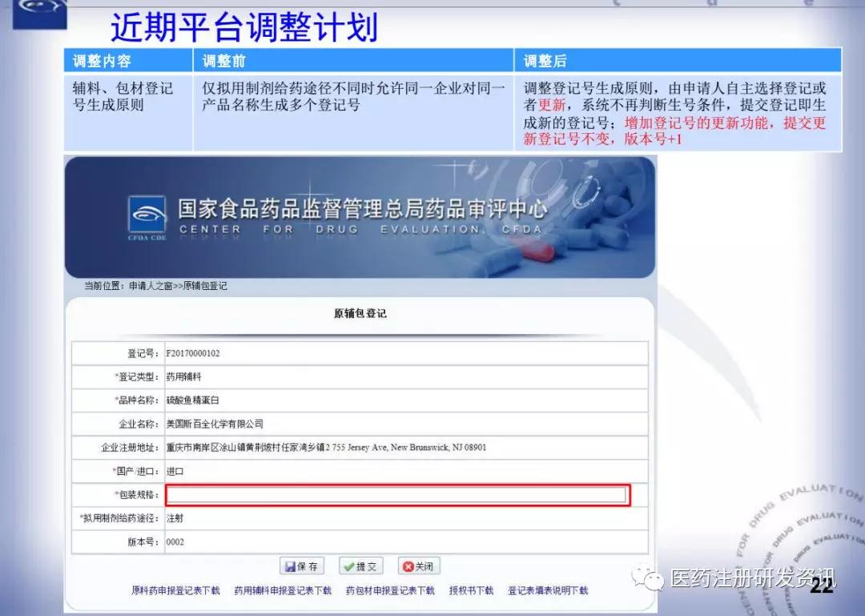This screenshot has height=616, width=865.
Task: Click the 原辅包登记 form heading
Action: [x=360, y=313]
